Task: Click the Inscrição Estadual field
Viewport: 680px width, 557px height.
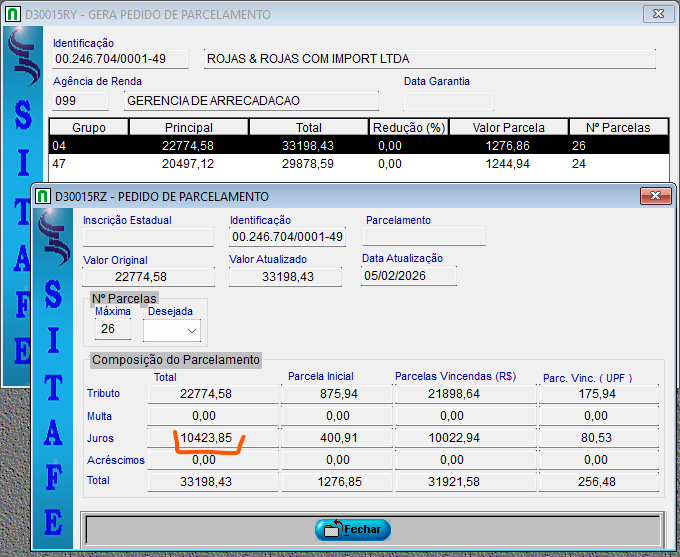Action: (148, 237)
